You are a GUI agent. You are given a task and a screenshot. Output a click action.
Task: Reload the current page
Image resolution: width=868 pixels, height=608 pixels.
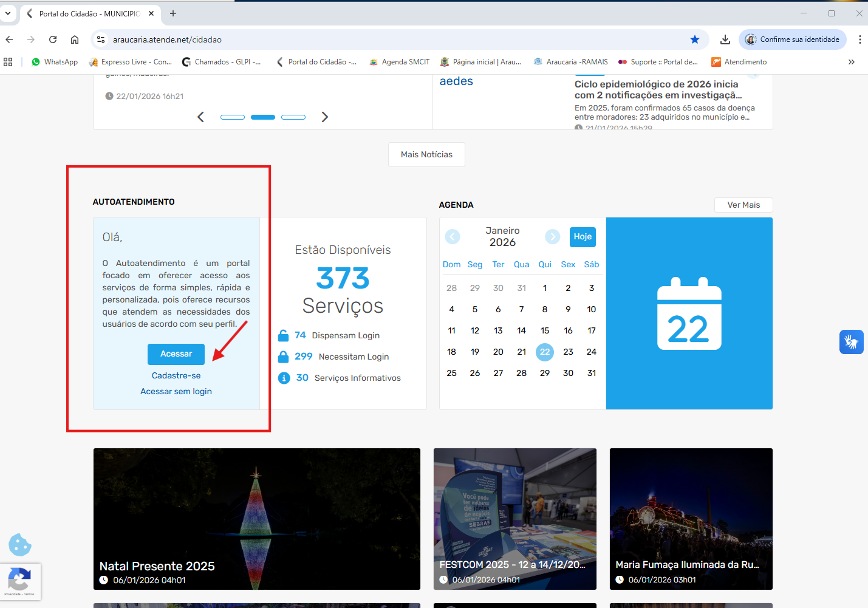53,39
